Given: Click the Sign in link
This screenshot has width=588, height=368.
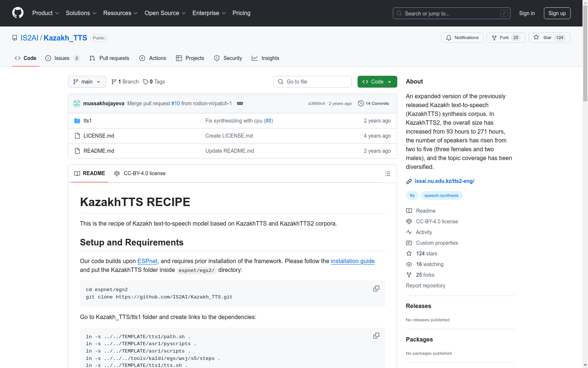Looking at the screenshot, I should (527, 13).
